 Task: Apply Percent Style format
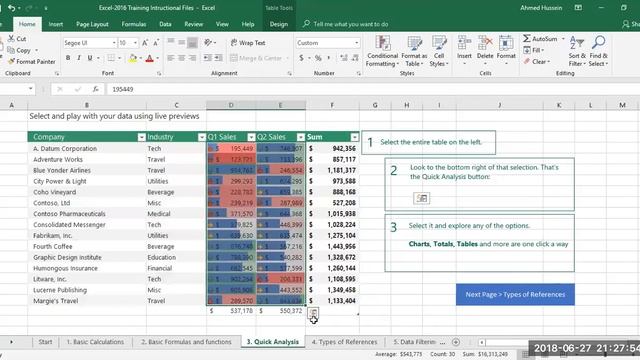pyautogui.click(x=318, y=58)
